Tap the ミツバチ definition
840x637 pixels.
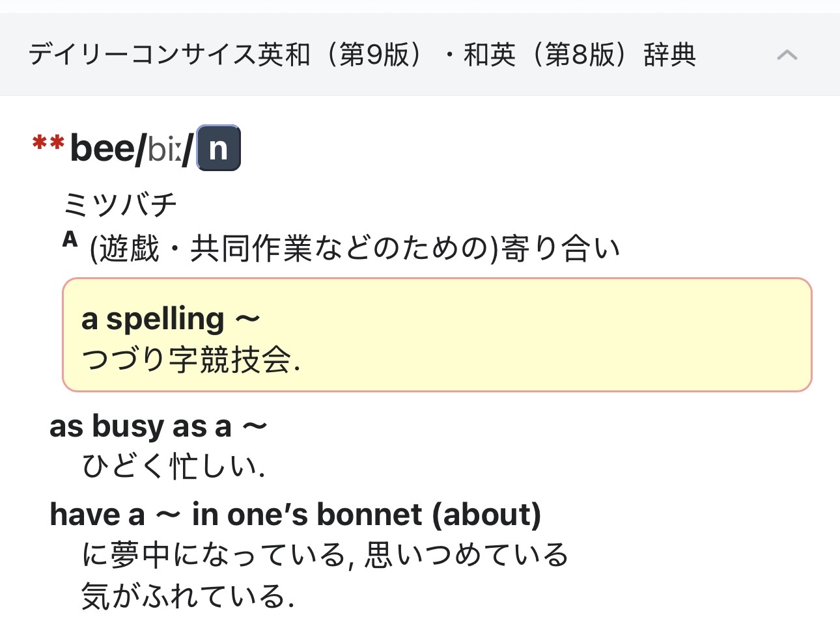pyautogui.click(x=120, y=206)
